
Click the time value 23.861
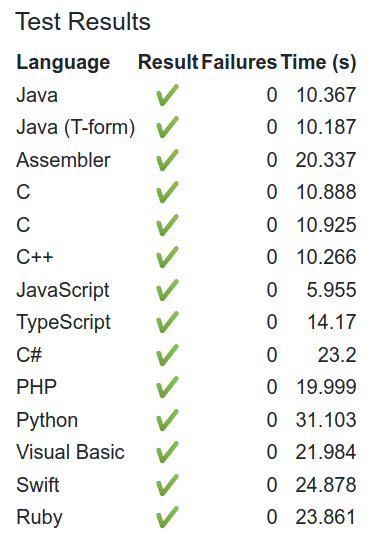click(326, 517)
